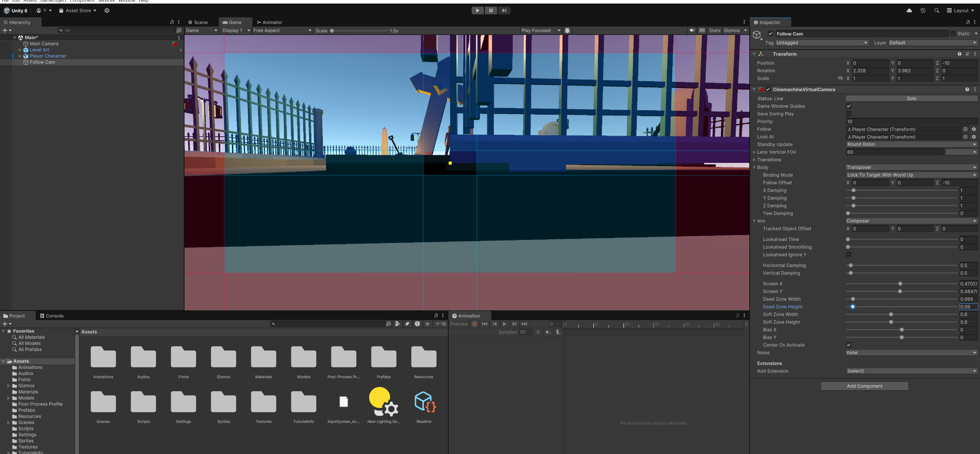Image resolution: width=980 pixels, height=454 pixels.
Task: Toggle the Game view bug/frame debugger icon
Action: pos(567,30)
